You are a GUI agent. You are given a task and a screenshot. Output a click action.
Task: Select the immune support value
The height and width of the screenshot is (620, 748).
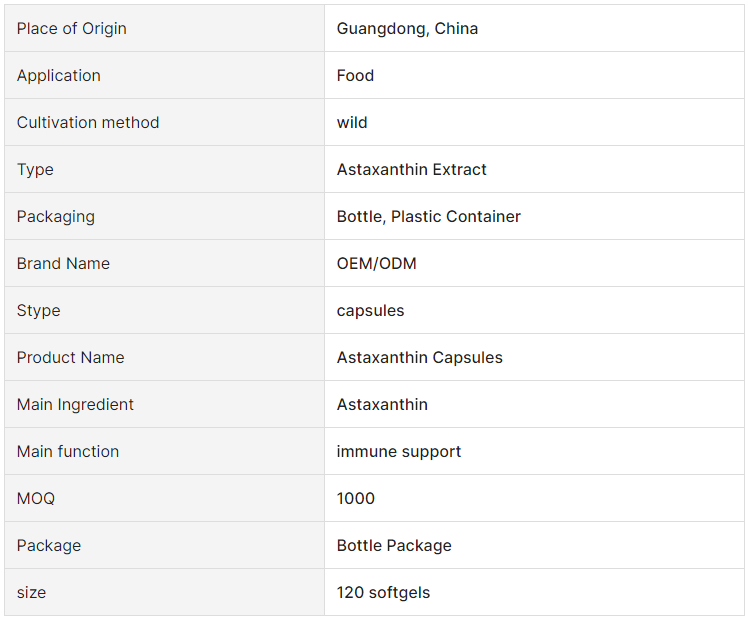pyautogui.click(x=398, y=451)
